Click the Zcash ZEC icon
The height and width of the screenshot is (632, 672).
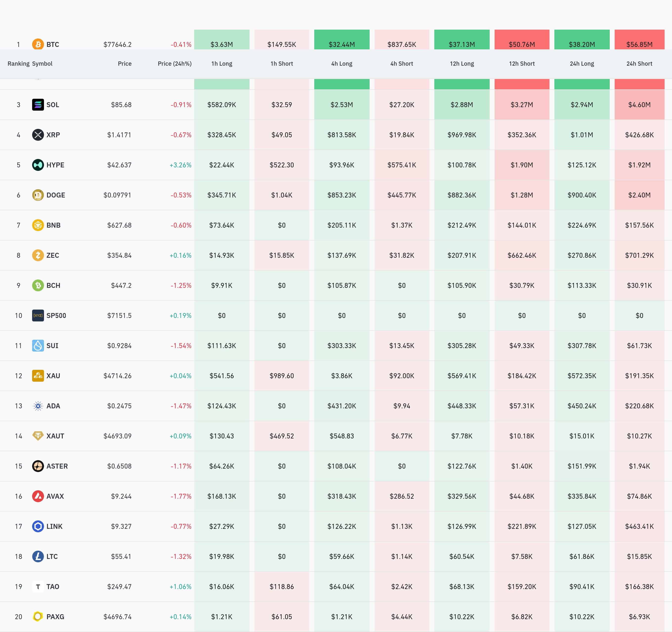point(38,255)
